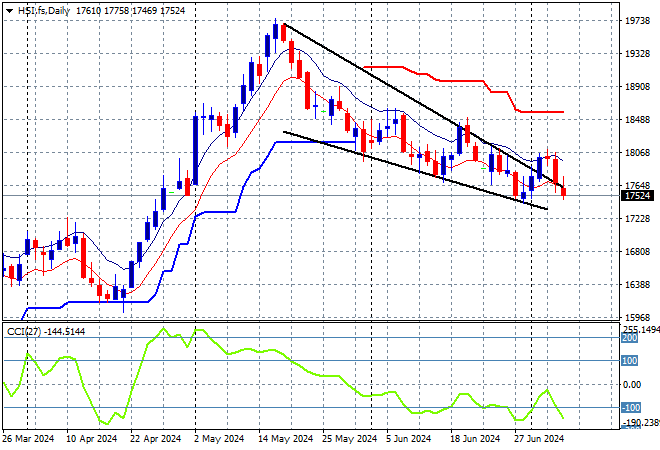660x450 pixels.
Task: Click the 14 May 2024 date label
Action: [286, 439]
